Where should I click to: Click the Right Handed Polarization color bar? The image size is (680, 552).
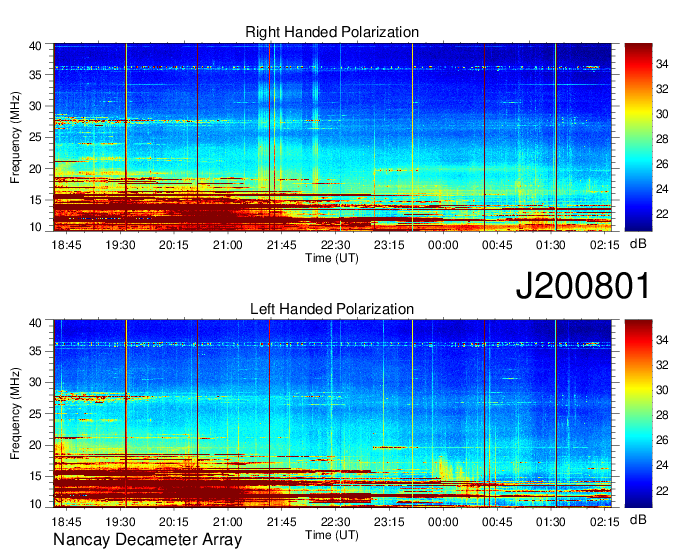tap(638, 137)
